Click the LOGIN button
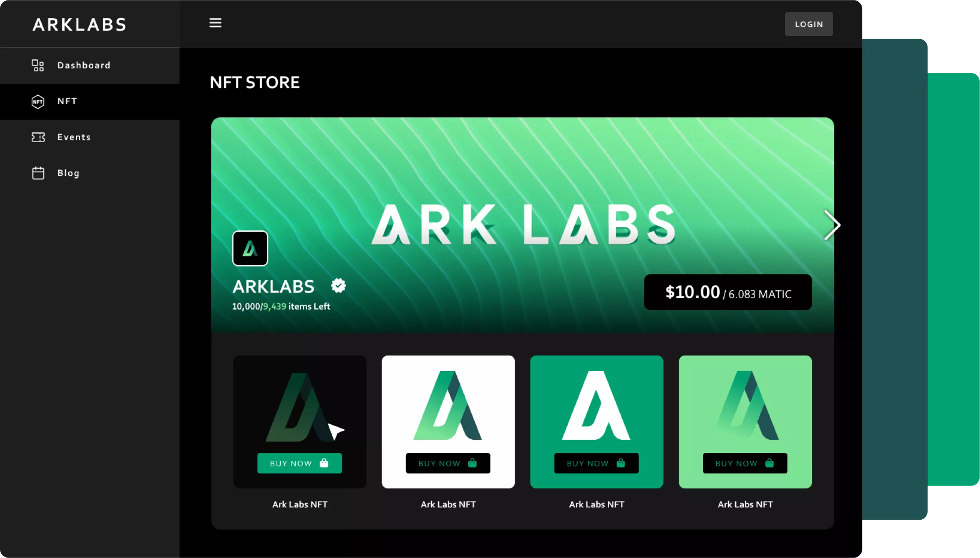This screenshot has width=980, height=558. pyautogui.click(x=809, y=24)
